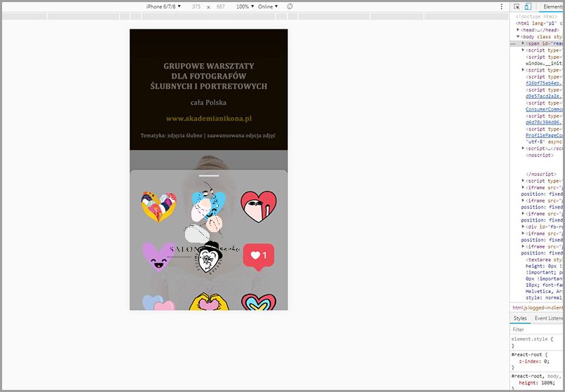Viewport: 565px width, 392px height.
Task: Select the hands forming heart sticker
Action: pos(207,302)
